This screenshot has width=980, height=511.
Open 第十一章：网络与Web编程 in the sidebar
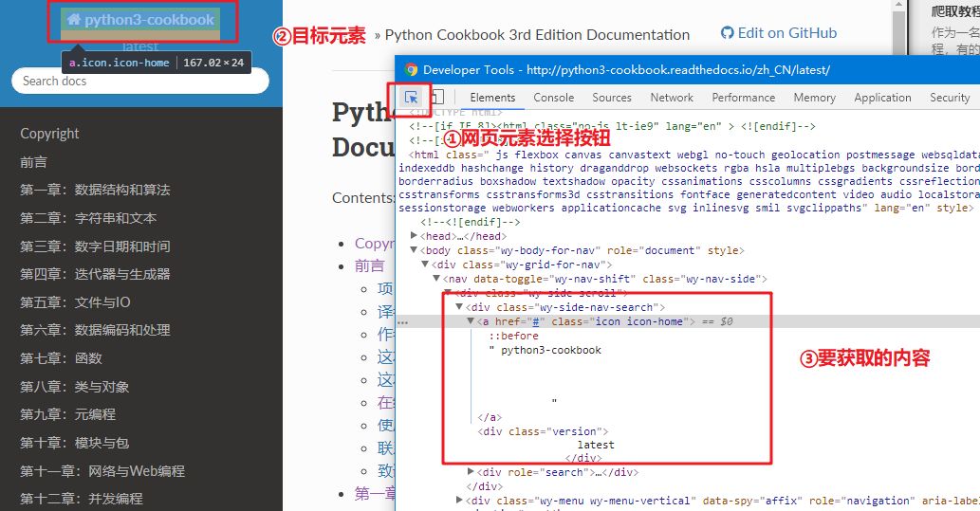coord(102,471)
